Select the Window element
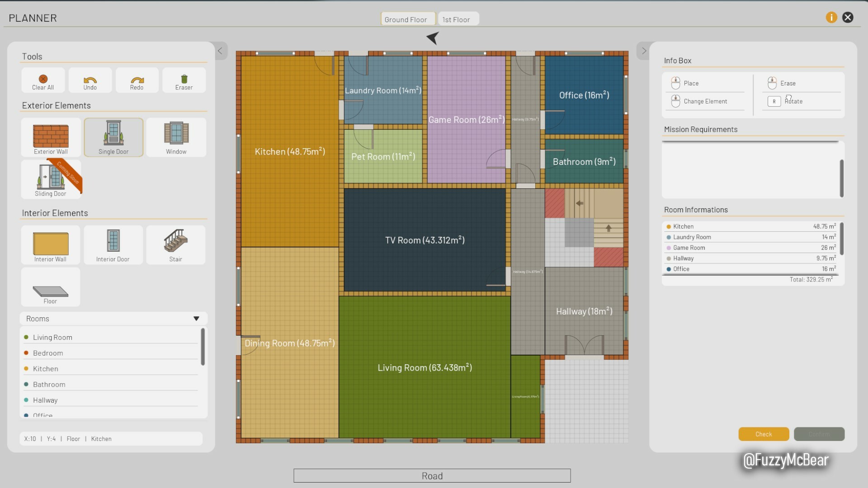Viewport: 868px width, 488px height. pyautogui.click(x=176, y=137)
